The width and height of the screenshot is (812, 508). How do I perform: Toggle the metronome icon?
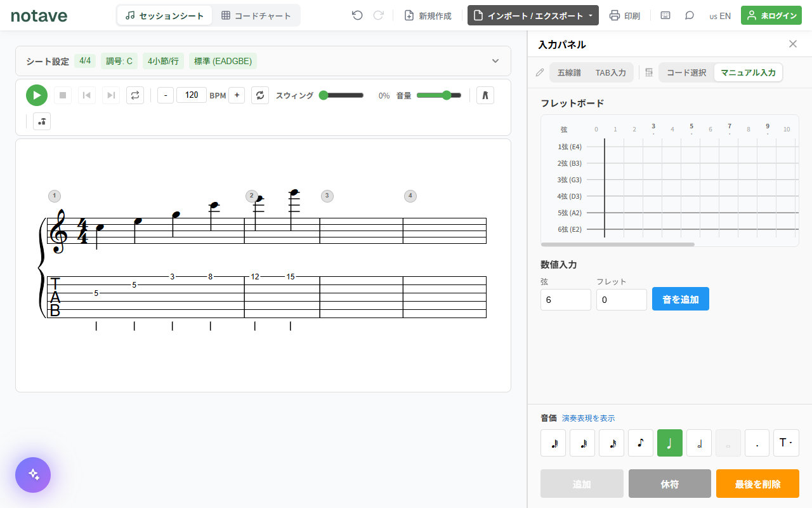click(x=485, y=95)
